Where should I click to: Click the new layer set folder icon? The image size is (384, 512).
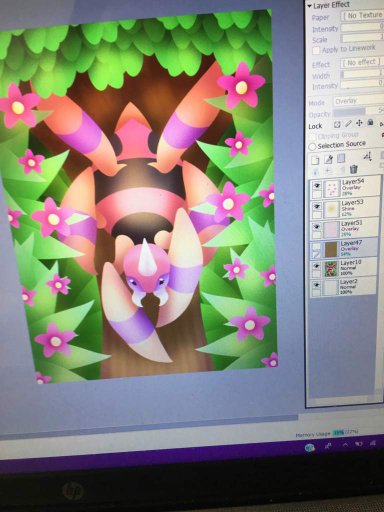coord(341,158)
